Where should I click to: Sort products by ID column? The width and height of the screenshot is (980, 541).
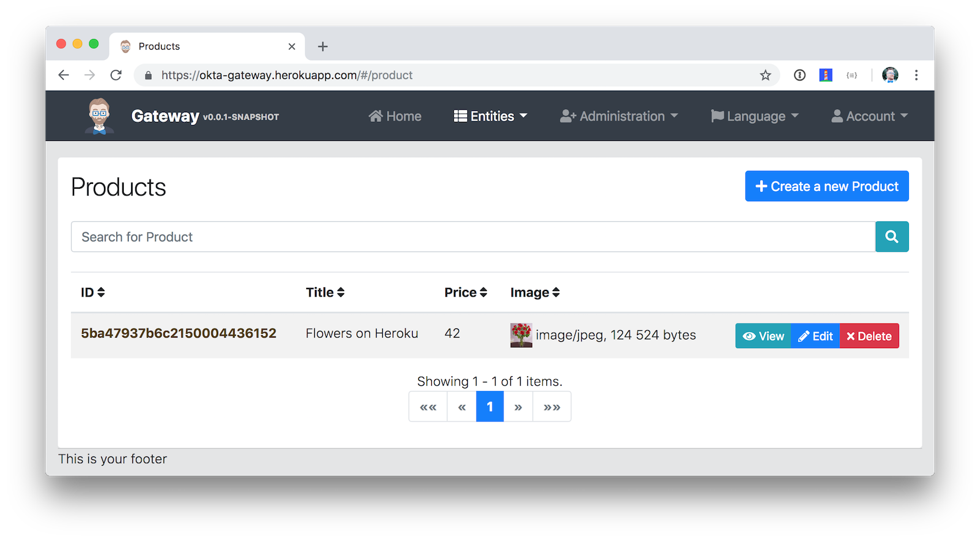(x=93, y=292)
